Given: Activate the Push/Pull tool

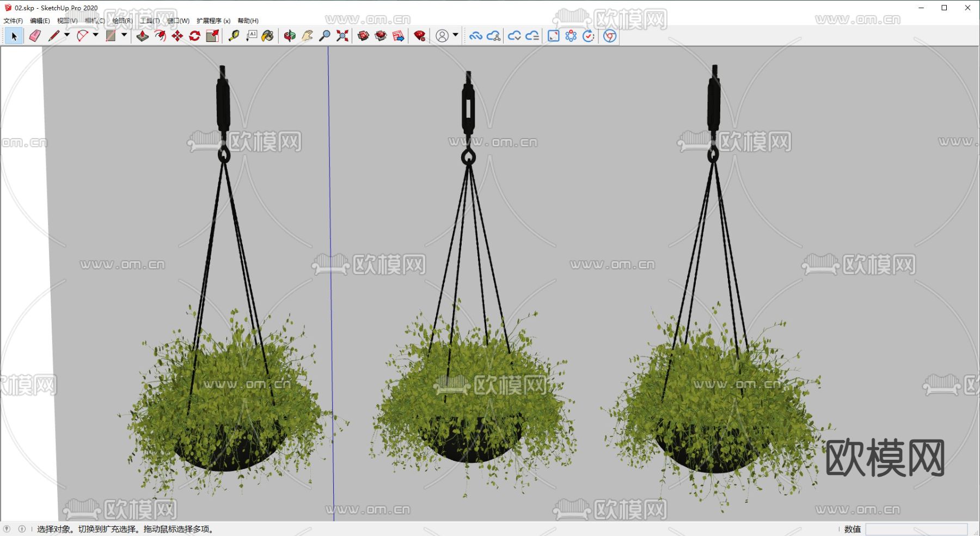Looking at the screenshot, I should [143, 36].
